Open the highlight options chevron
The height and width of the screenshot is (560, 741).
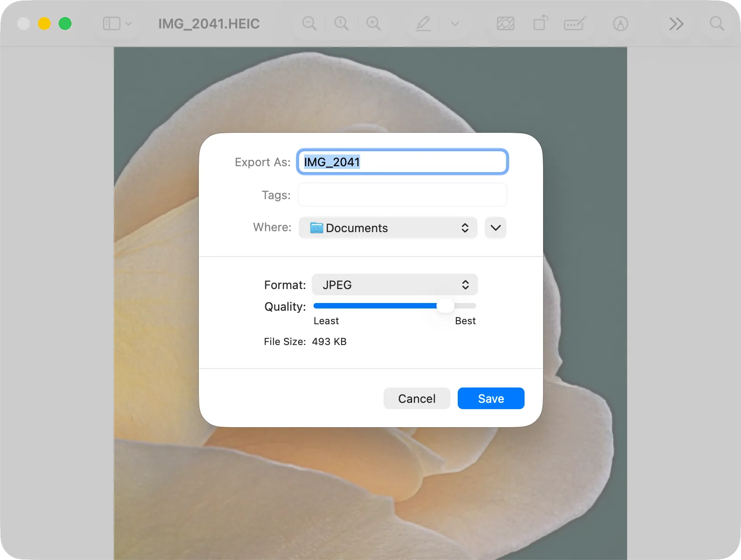455,23
